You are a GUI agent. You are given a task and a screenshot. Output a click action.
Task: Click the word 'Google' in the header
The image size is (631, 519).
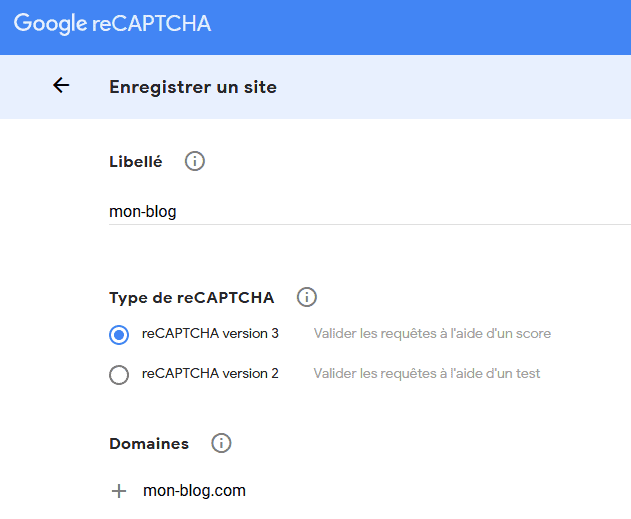click(x=50, y=24)
